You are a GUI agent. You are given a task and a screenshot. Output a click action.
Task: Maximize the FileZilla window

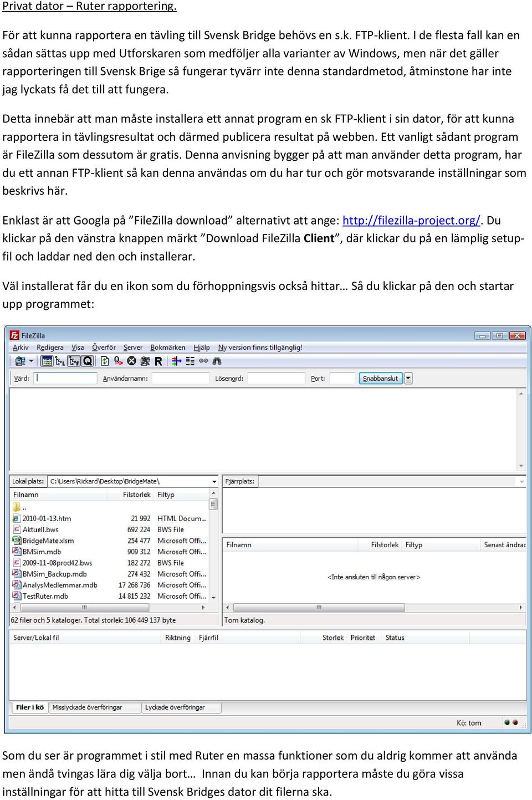click(500, 335)
